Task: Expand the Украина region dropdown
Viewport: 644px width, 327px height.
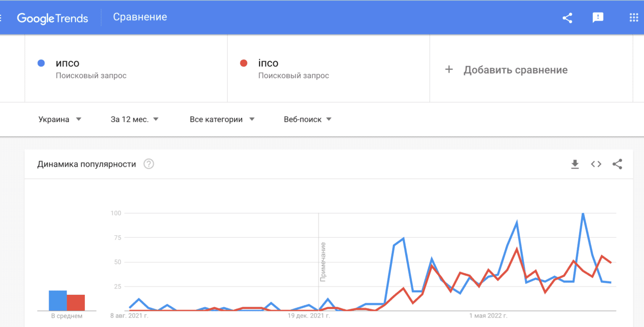Action: click(x=60, y=119)
